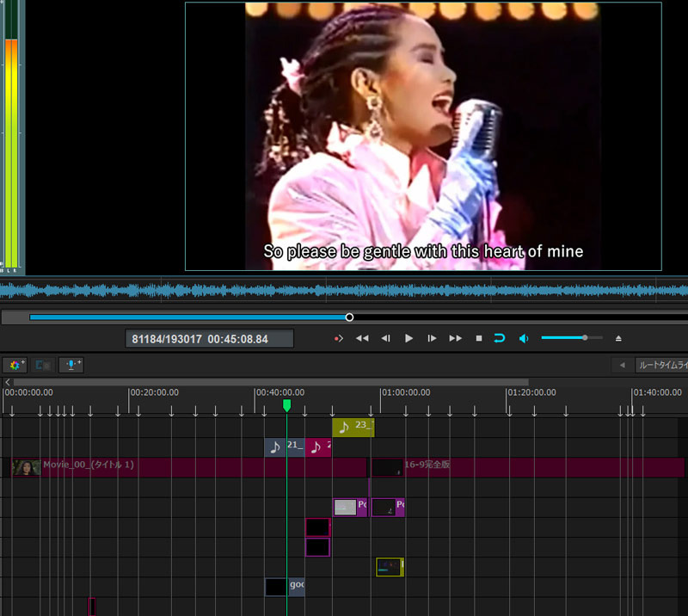Click the media clip add icon

[43, 365]
